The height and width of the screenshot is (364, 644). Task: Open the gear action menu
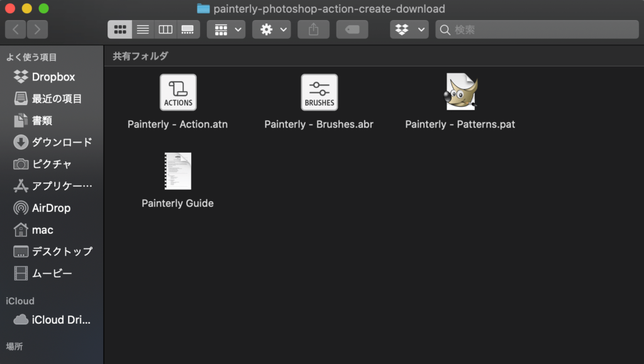(x=272, y=30)
